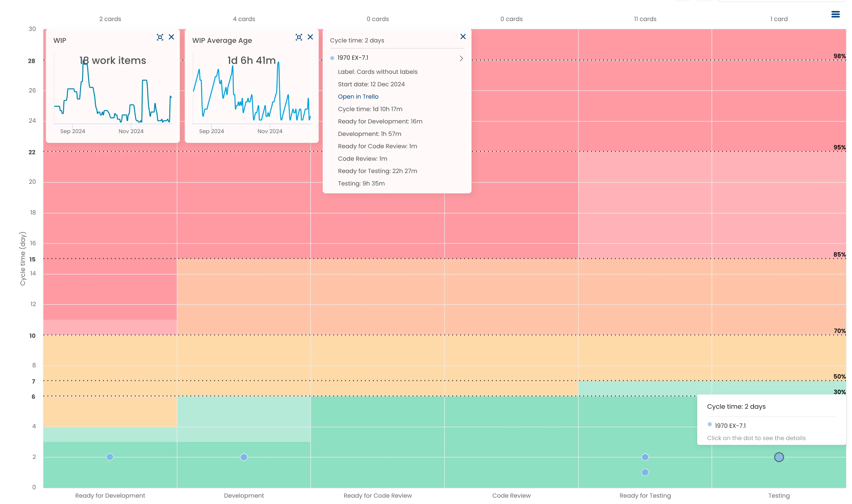Screen dimensions: 852x504
Task: Click the '2 cards' column header
Action: (x=110, y=19)
